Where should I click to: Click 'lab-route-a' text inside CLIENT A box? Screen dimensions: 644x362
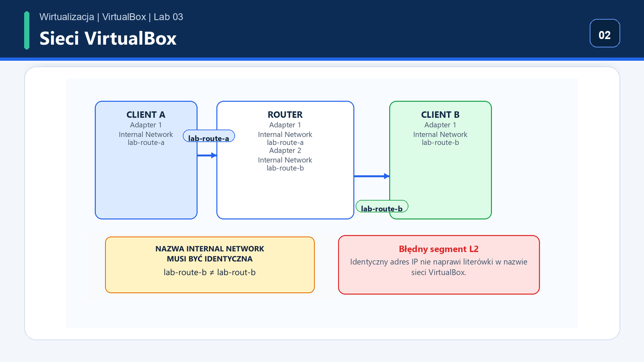pos(146,142)
